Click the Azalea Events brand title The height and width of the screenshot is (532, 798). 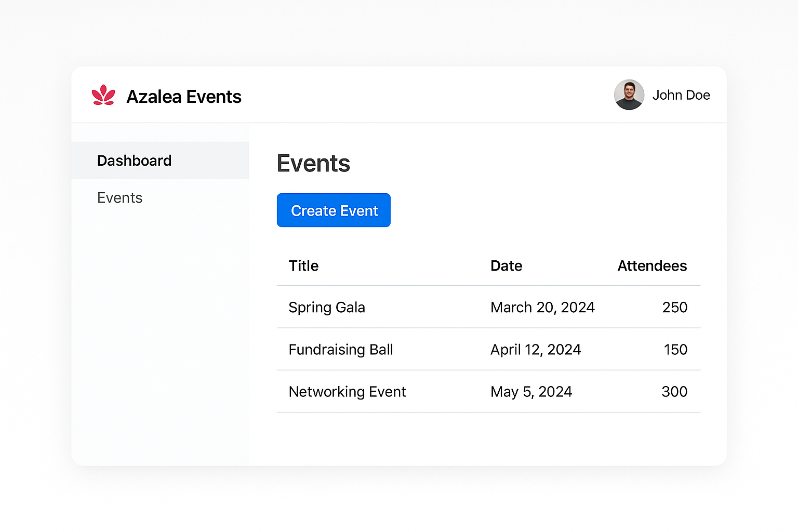(184, 97)
